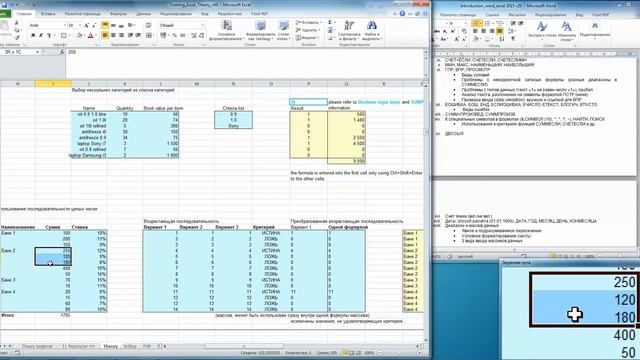The image size is (640, 360).
Task: Click Excel accounting number format icon
Action: (163, 36)
